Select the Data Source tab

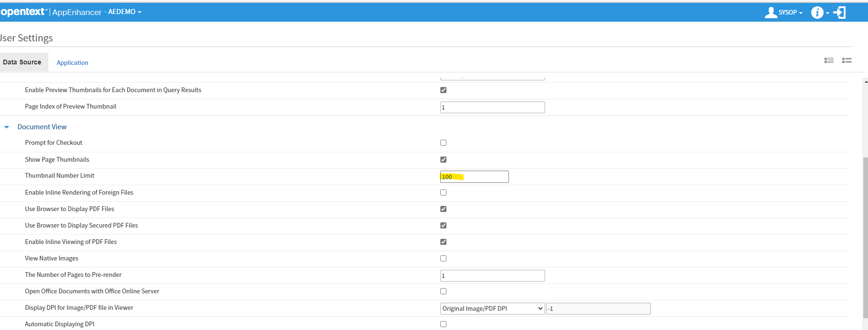22,62
